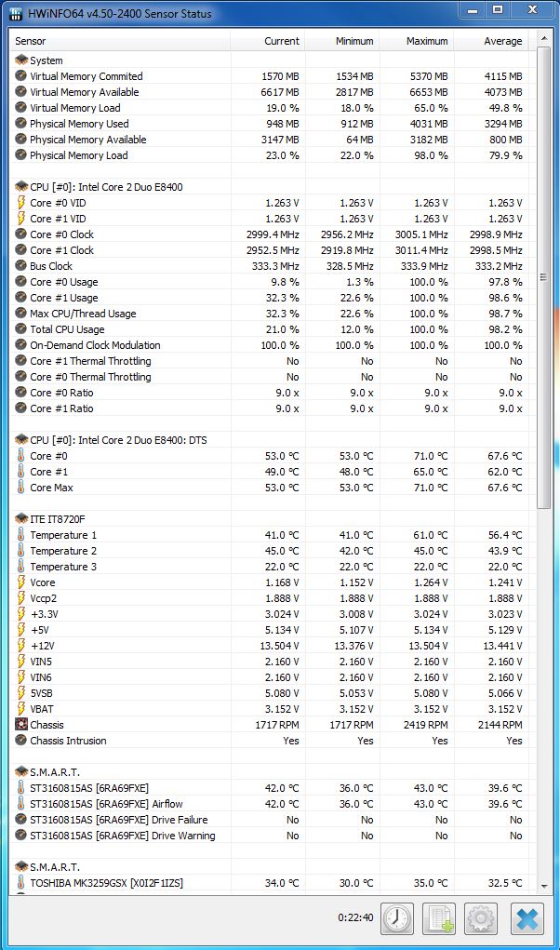Select the ST3160815AS Drive Failure row
Image resolution: width=560 pixels, height=950 pixels.
tap(270, 820)
